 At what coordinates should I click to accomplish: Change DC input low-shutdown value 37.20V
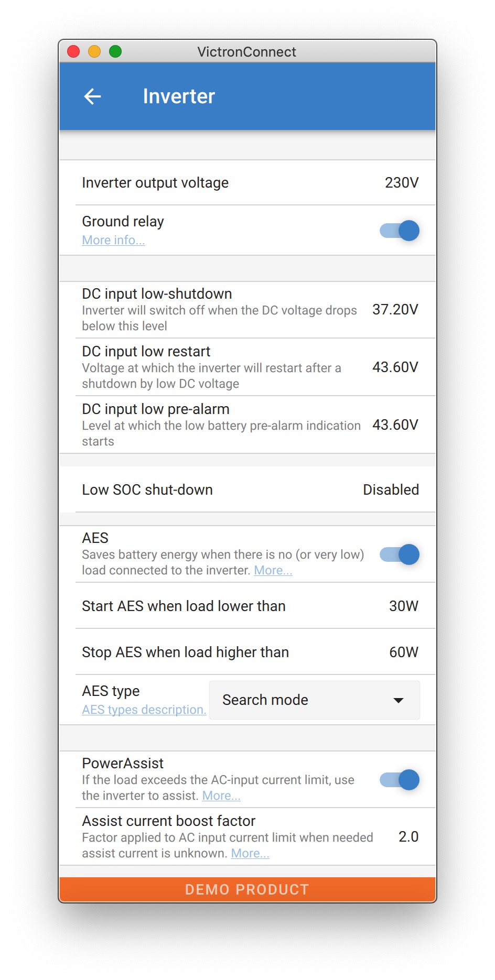395,310
